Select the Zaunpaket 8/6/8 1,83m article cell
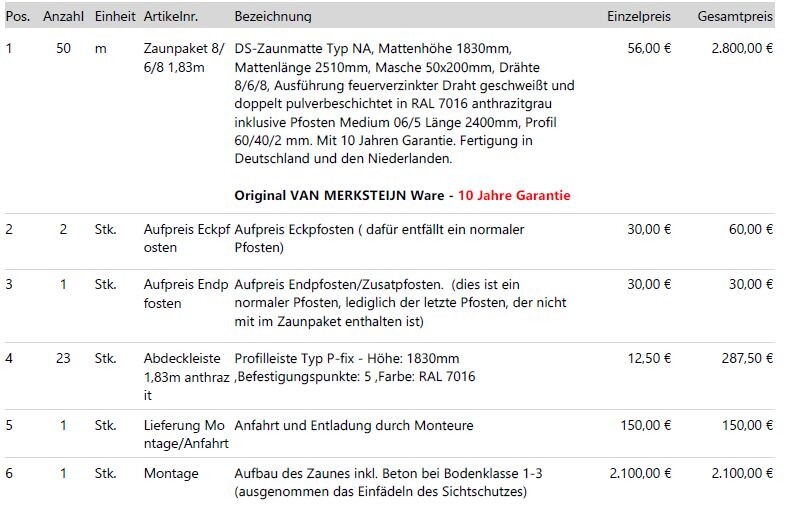The height and width of the screenshot is (506, 785). coord(185,57)
